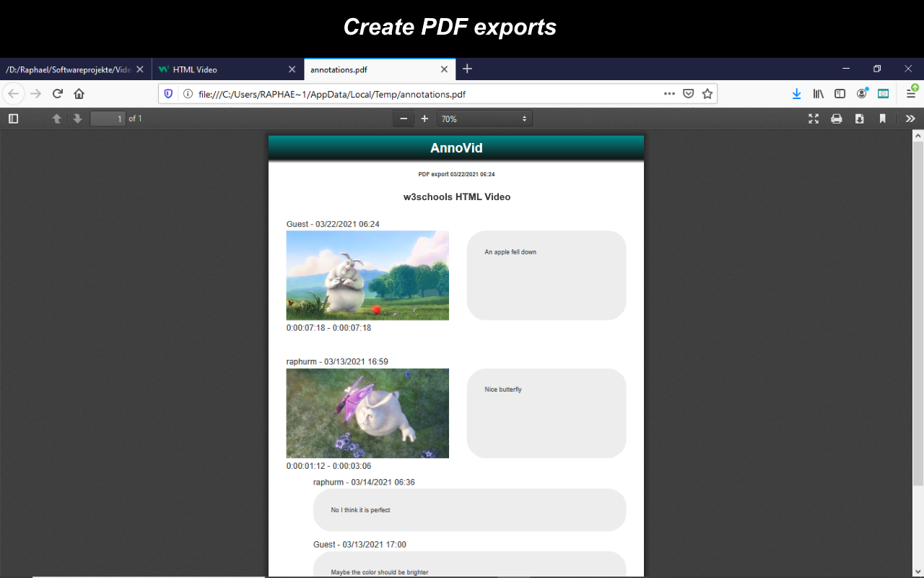This screenshot has height=578, width=924.
Task: Click 'raphurm - 03/14/2021 06:36' label
Action: [x=364, y=482]
